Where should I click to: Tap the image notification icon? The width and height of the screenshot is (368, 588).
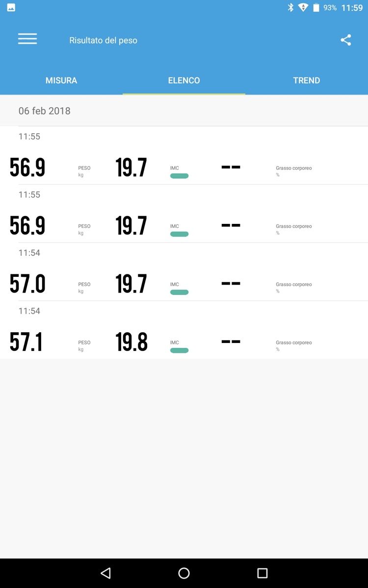pyautogui.click(x=11, y=8)
